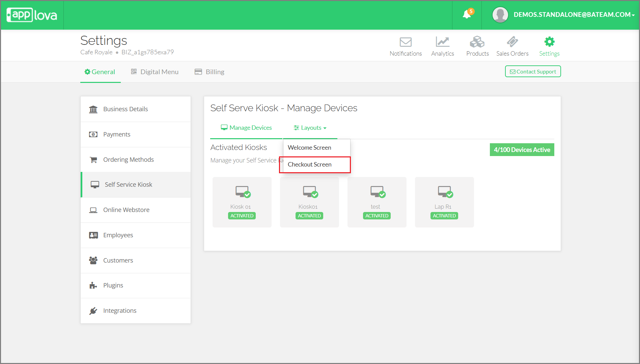Click the ACTIVATED badge under Kiosk 01
Image resolution: width=640 pixels, height=364 pixels.
pos(242,216)
